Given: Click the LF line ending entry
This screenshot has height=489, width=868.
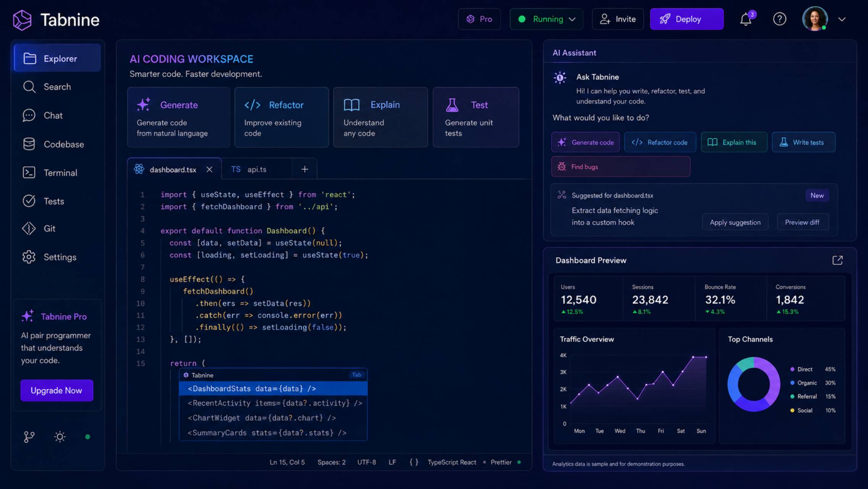Looking at the screenshot, I should pyautogui.click(x=392, y=462).
